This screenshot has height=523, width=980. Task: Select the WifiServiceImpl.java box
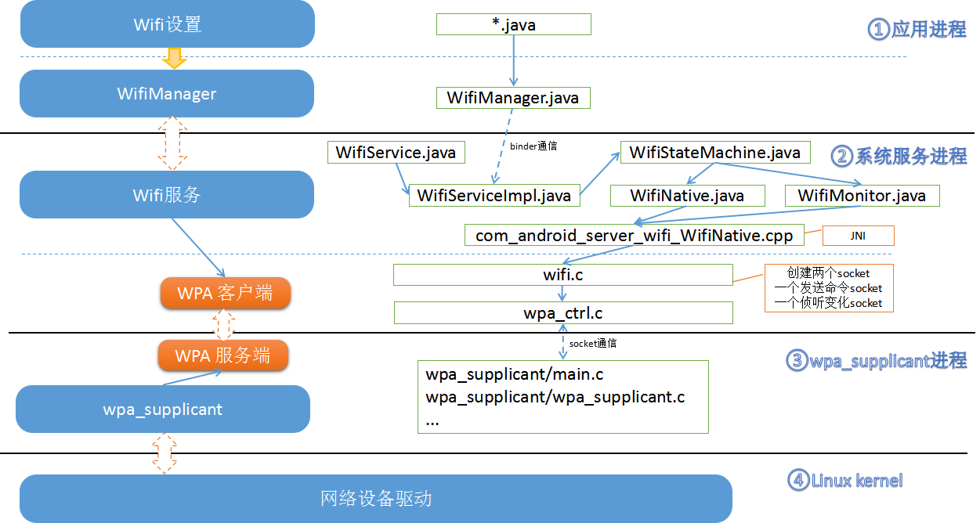(494, 195)
